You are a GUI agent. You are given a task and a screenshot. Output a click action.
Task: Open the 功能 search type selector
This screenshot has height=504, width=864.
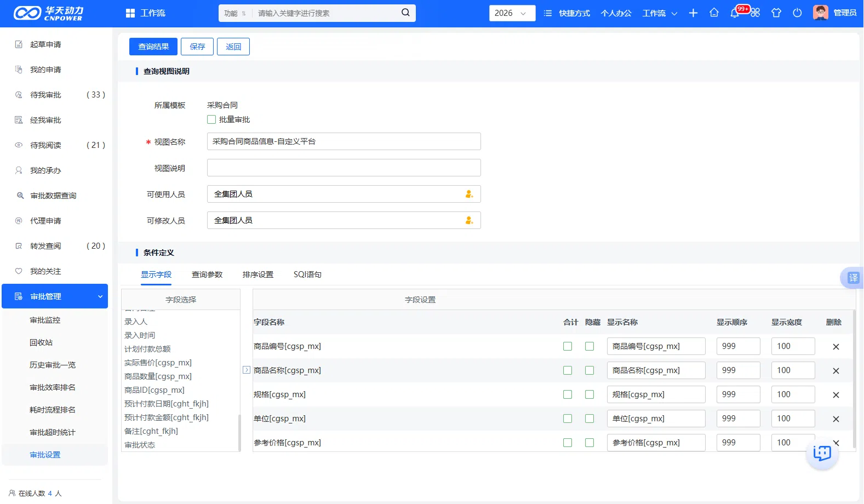pos(234,13)
